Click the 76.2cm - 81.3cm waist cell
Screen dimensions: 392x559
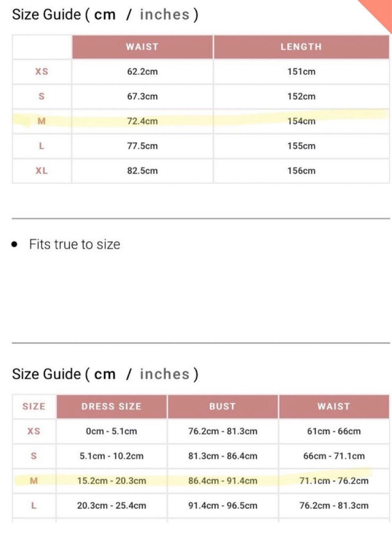[x=334, y=505]
